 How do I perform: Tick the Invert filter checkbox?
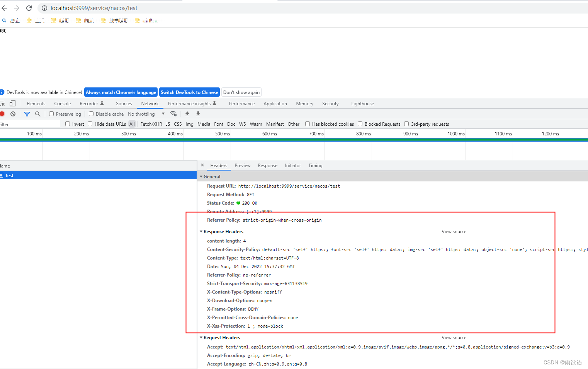[x=68, y=124]
